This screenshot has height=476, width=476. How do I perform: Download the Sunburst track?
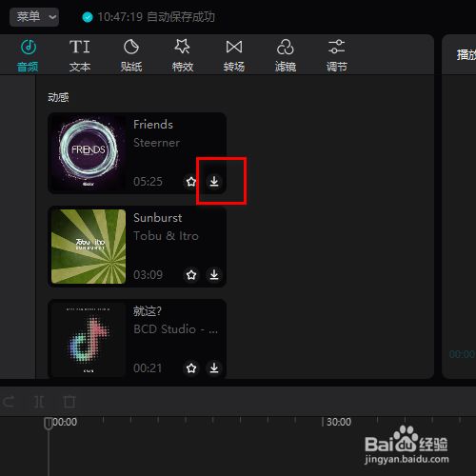click(214, 274)
